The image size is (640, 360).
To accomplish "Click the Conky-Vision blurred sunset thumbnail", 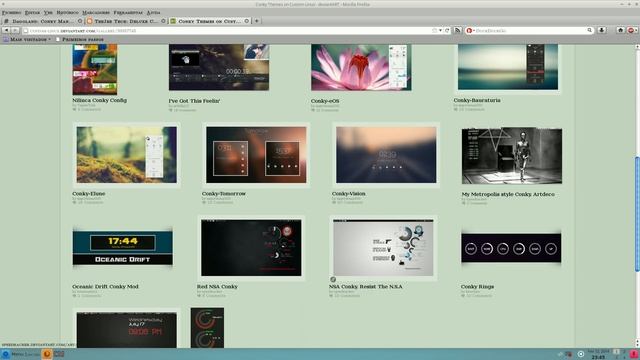I will tap(386, 155).
